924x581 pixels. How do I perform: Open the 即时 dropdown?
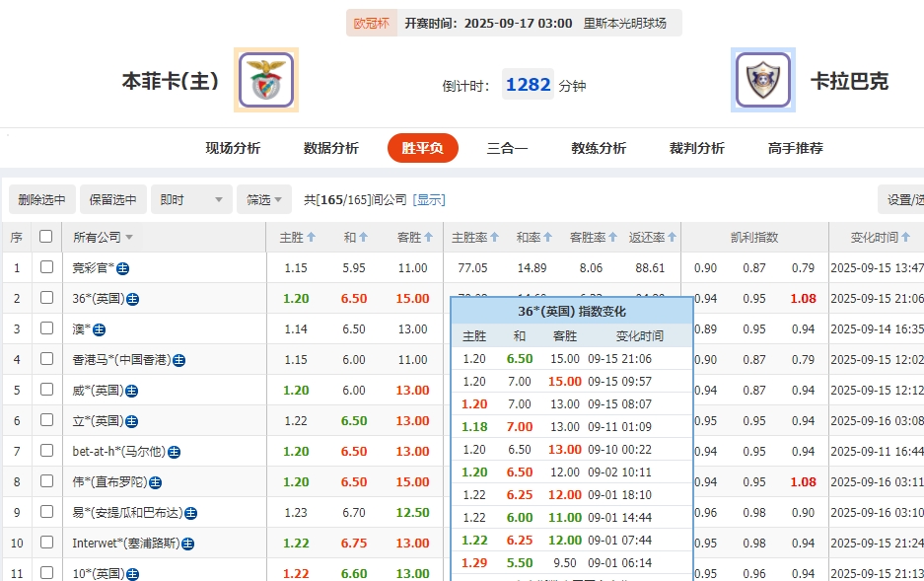pyautogui.click(x=190, y=198)
